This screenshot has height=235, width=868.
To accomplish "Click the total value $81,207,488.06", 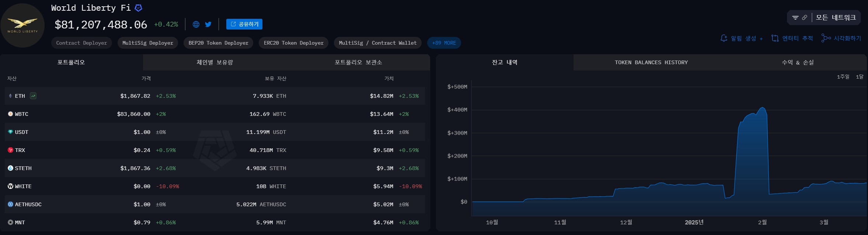I will [101, 25].
